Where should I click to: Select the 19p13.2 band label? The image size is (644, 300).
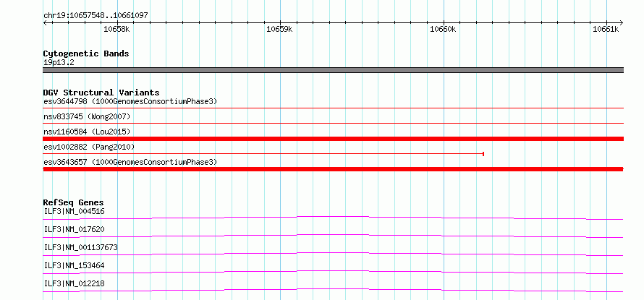pyautogui.click(x=59, y=63)
